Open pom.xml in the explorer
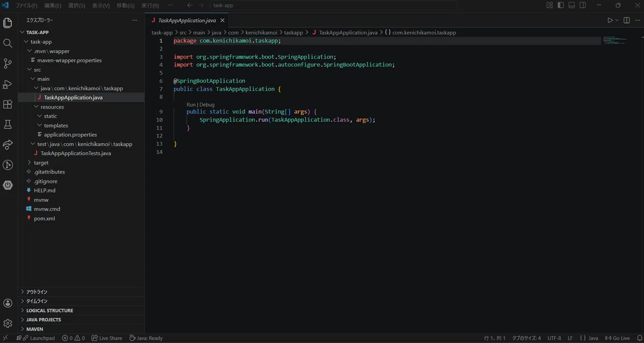 click(x=80, y=218)
